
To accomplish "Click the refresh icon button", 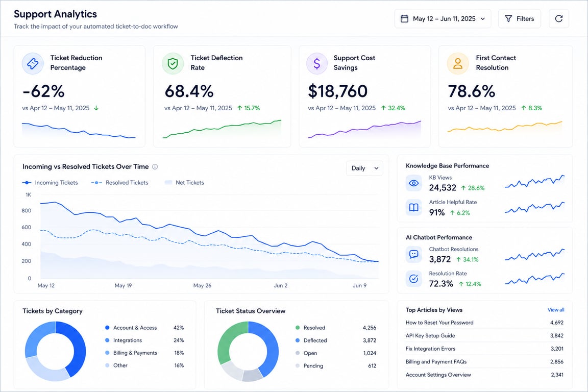I will (559, 19).
